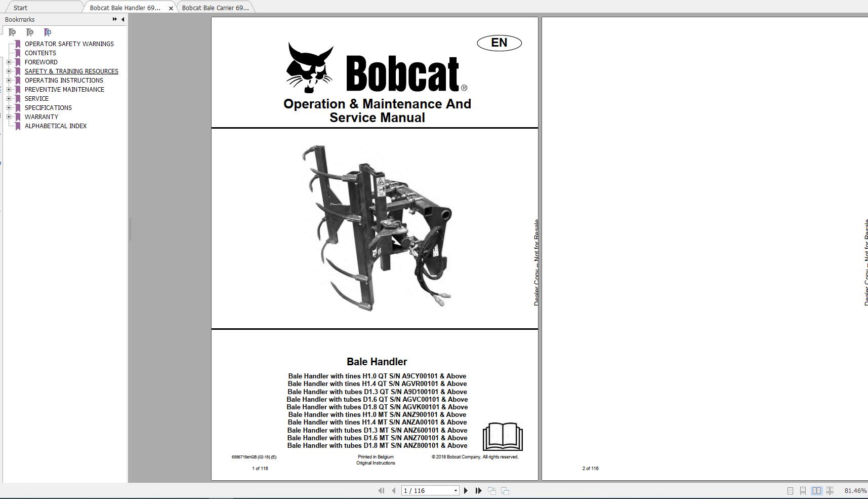Select two-page continuous scrolling view
Screen dimensions: 868x499
830,490
